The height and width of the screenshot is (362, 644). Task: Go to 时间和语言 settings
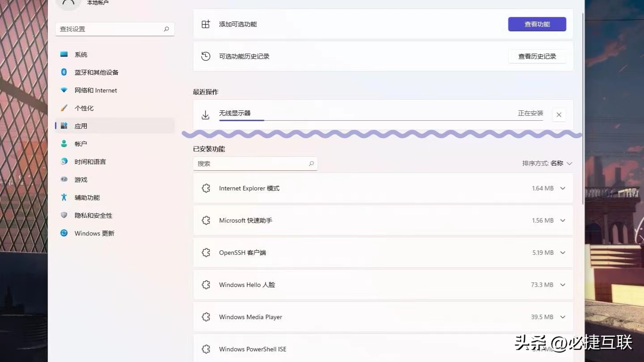[x=90, y=162]
